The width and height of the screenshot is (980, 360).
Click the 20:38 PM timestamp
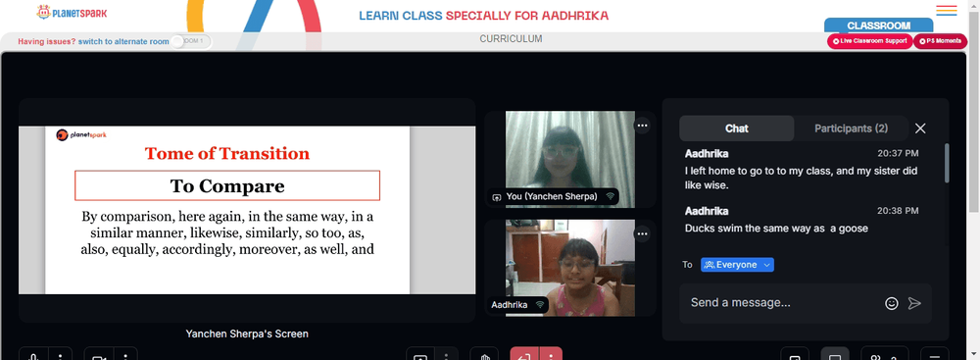(898, 211)
